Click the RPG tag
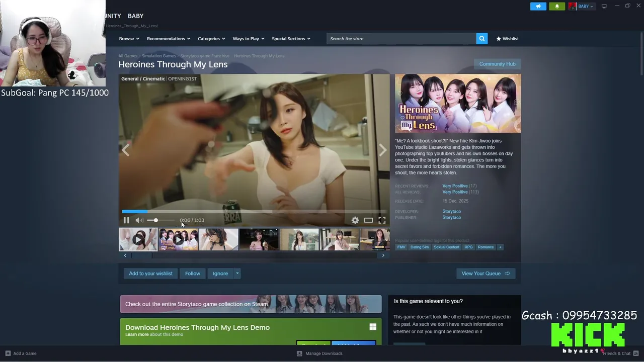This screenshot has height=362, width=644. (468, 247)
